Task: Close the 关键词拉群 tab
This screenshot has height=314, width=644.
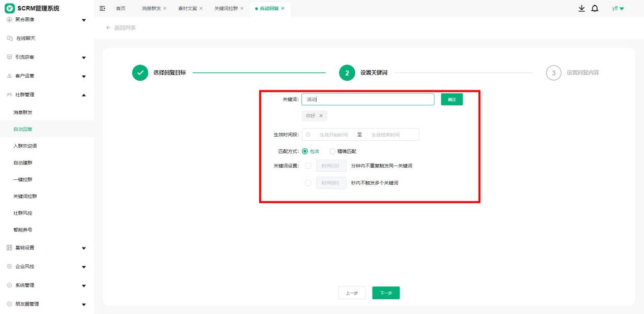Action: (x=242, y=9)
